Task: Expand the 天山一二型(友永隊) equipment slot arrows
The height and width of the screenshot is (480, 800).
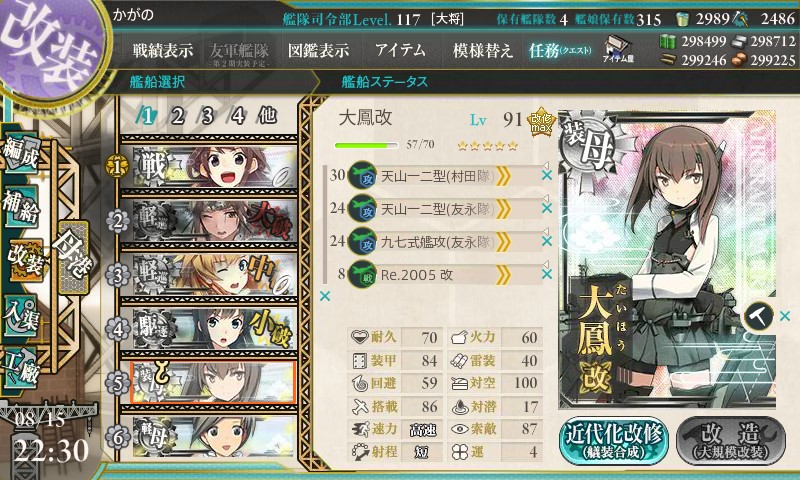Action: (x=503, y=209)
